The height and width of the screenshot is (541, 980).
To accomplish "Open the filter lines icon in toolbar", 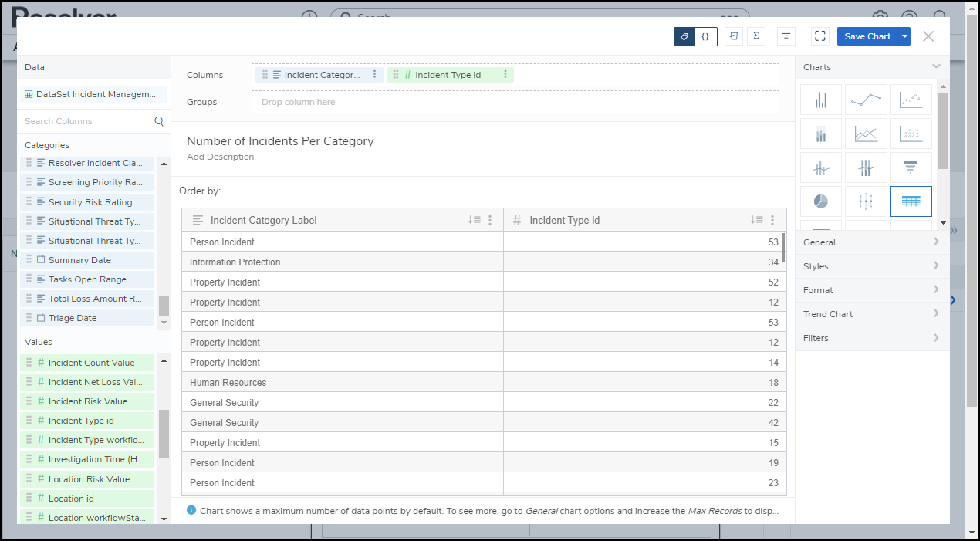I will [786, 36].
